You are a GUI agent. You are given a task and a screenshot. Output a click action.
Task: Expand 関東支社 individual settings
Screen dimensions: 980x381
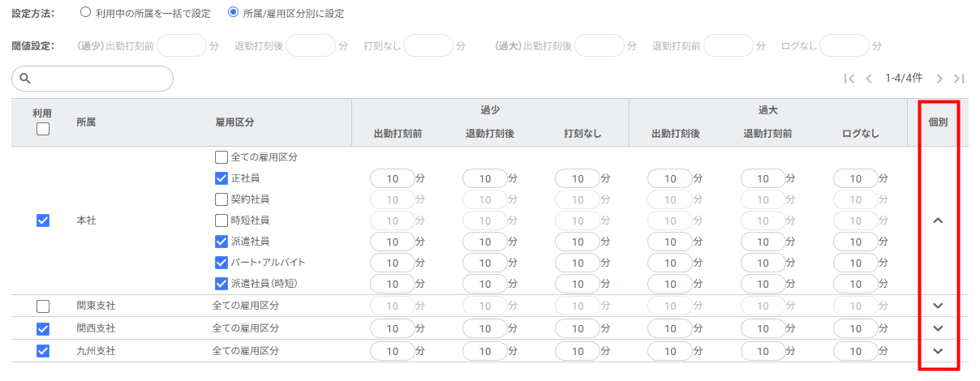pyautogui.click(x=939, y=306)
